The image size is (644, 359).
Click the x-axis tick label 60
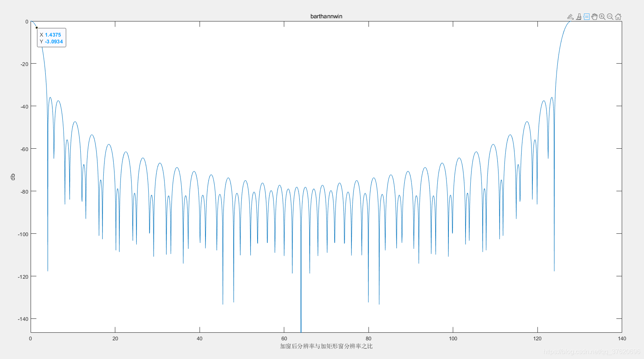coord(284,339)
